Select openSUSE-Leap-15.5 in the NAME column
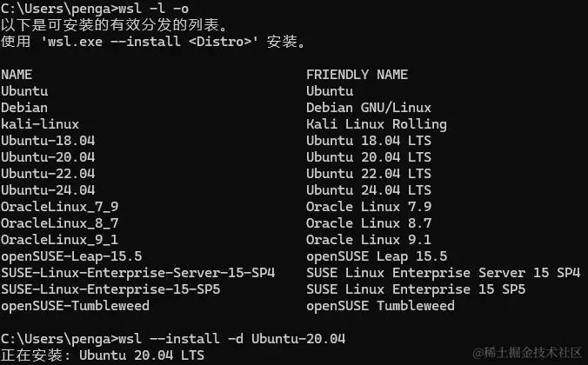Image resolution: width=588 pixels, height=365 pixels. tap(71, 256)
